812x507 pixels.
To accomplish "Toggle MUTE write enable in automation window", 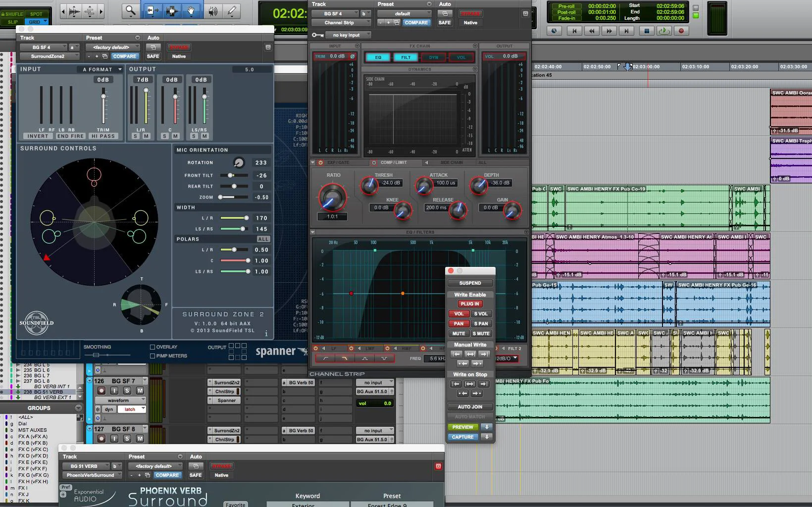I will click(459, 334).
